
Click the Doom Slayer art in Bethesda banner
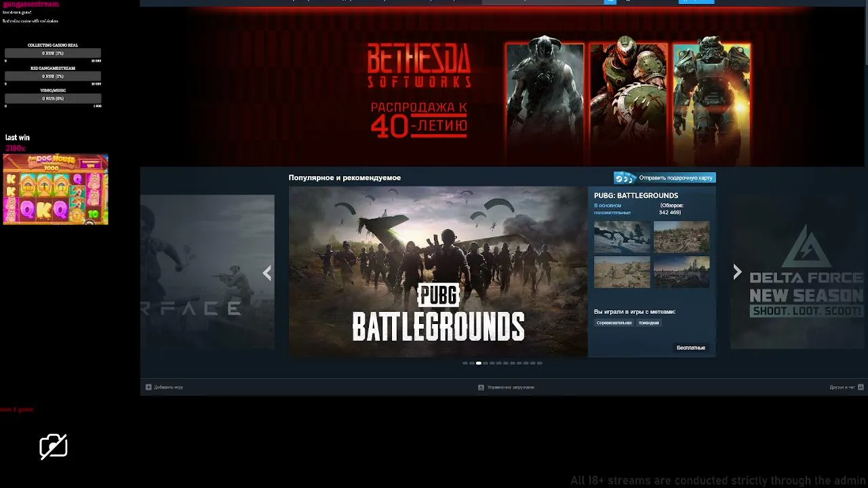628,102
